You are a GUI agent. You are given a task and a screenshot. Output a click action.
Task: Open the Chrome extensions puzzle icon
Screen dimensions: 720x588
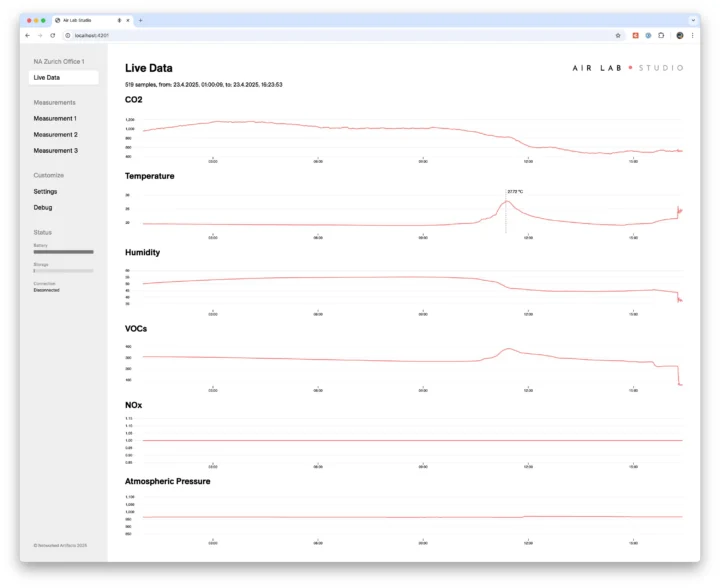[661, 35]
